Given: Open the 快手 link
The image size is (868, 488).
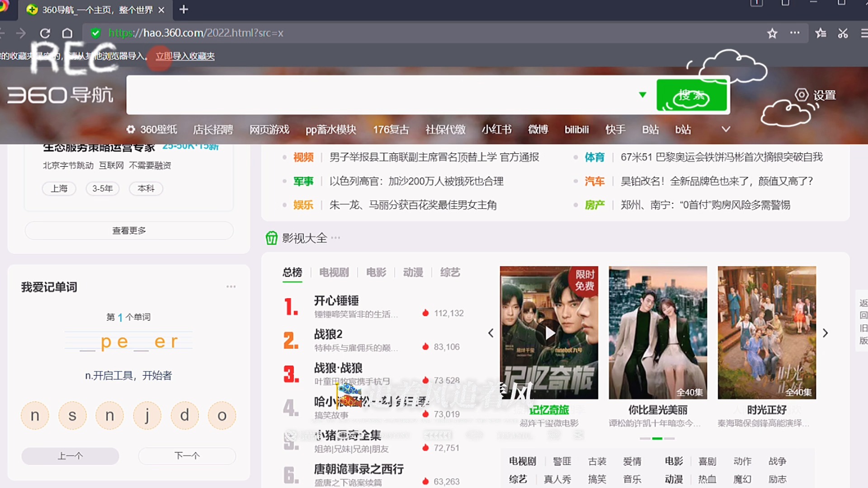Looking at the screenshot, I should (615, 130).
